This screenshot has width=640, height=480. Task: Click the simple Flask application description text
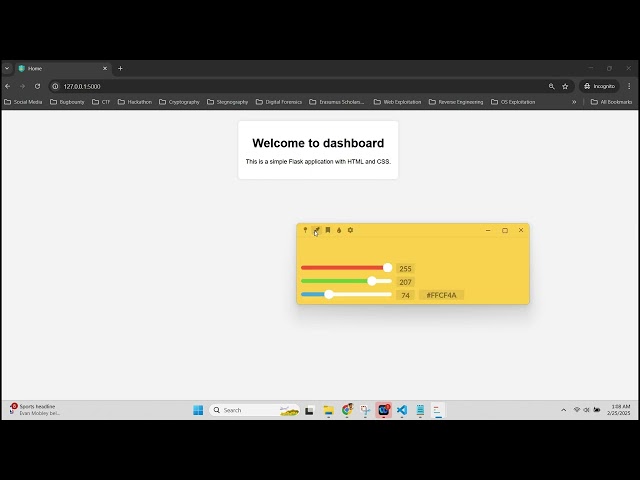point(318,162)
